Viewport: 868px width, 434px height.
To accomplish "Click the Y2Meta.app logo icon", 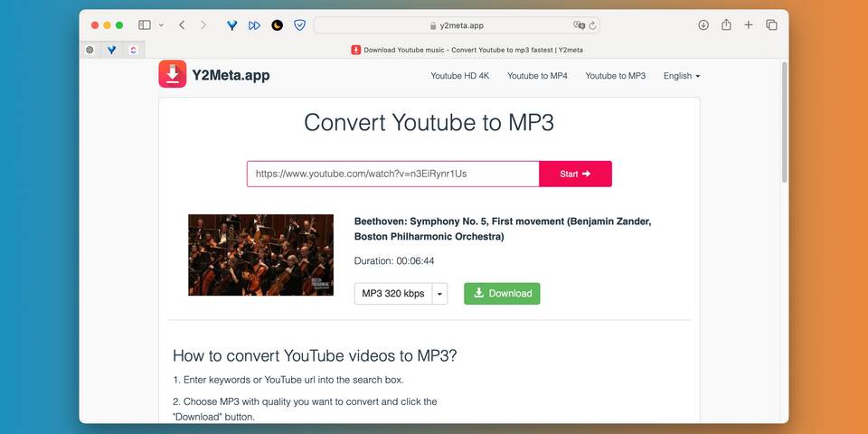I will [x=172, y=75].
